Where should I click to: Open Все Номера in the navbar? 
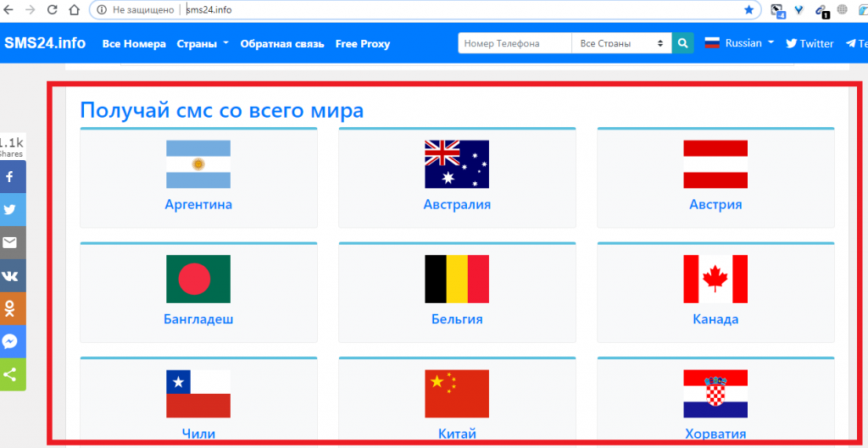point(134,43)
